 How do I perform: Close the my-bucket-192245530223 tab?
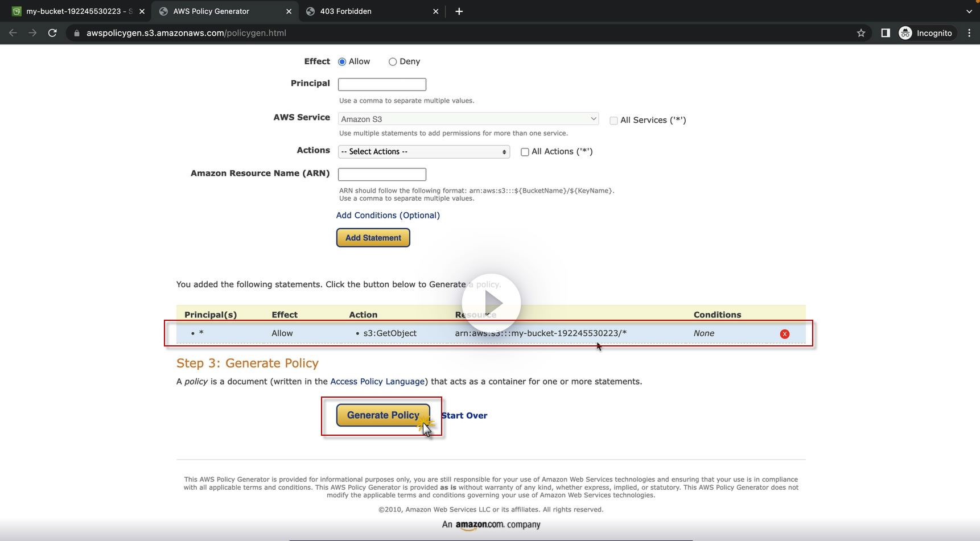142,11
